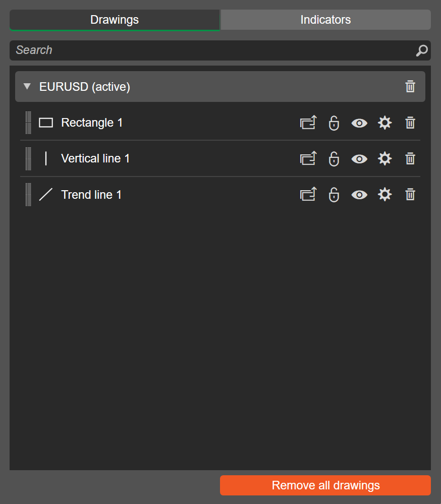The width and height of the screenshot is (441, 504).
Task: Lock the Trend line 1 drawing
Action: [334, 194]
